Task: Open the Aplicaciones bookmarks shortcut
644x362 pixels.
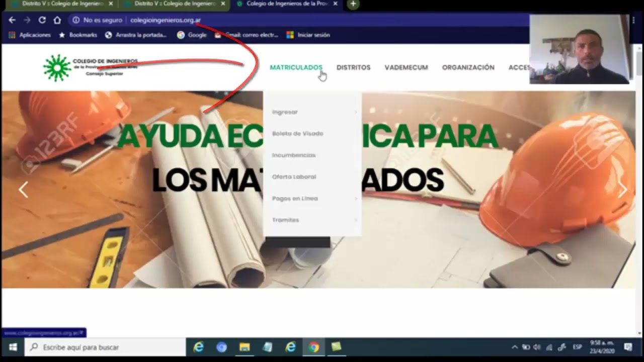Action: pos(30,35)
